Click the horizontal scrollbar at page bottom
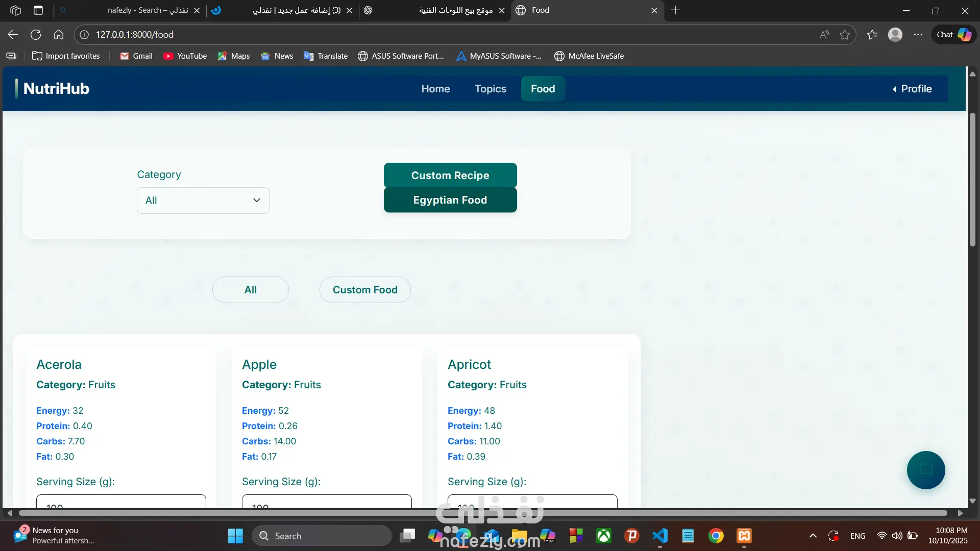The image size is (980, 551). coord(482,513)
